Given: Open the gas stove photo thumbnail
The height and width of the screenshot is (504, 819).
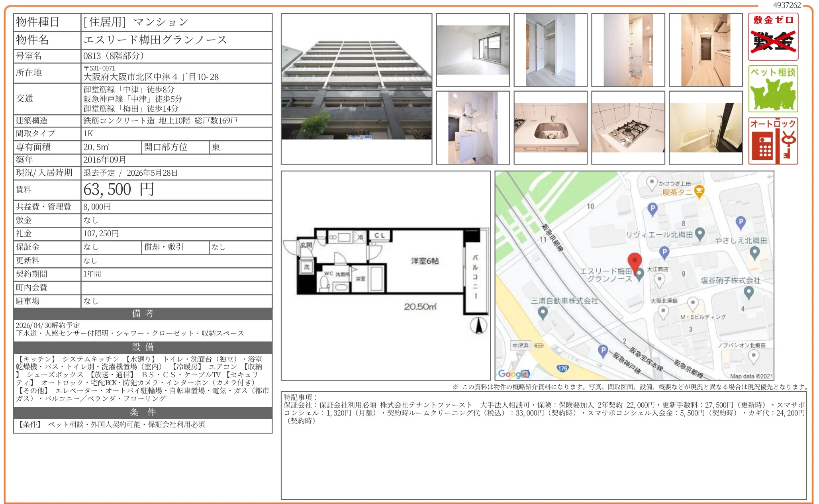Looking at the screenshot, I should [x=628, y=127].
